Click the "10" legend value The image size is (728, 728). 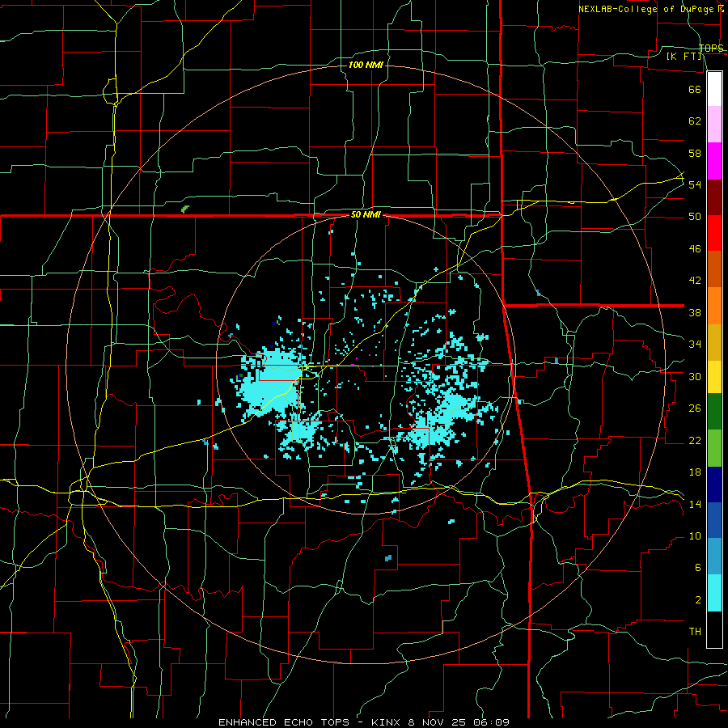tap(695, 536)
